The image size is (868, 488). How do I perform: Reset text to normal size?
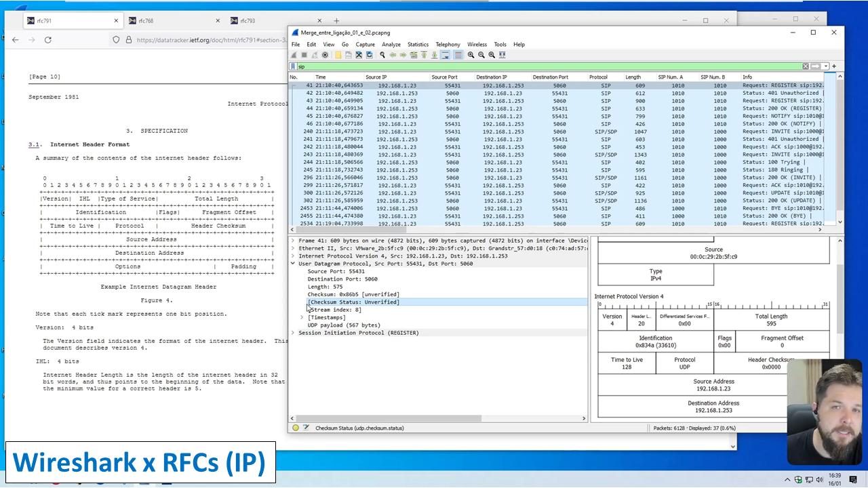(492, 55)
